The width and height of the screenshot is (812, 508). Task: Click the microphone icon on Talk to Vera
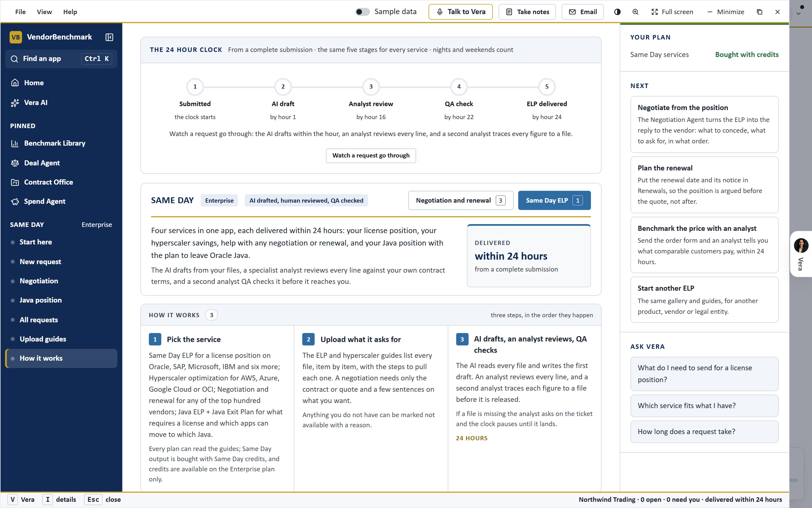[x=440, y=12]
